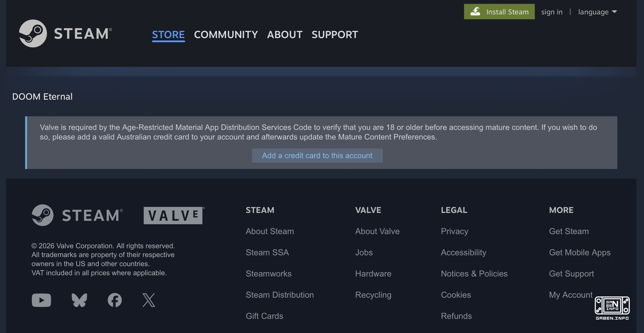Open the Steam SSA link
Viewport: 644px width, 333px height.
pos(267,252)
